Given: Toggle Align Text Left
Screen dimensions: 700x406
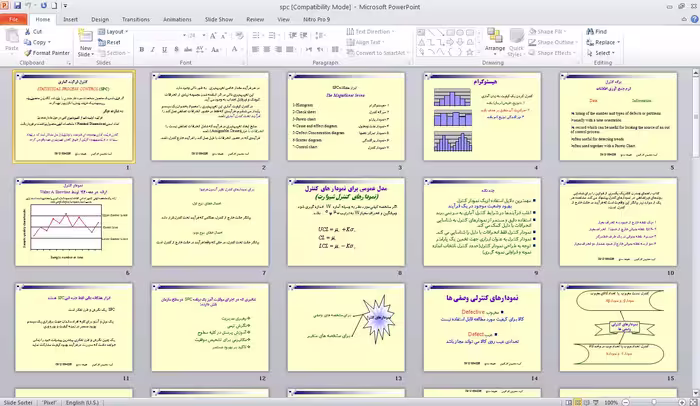Looking at the screenshot, I should tap(255, 50).
